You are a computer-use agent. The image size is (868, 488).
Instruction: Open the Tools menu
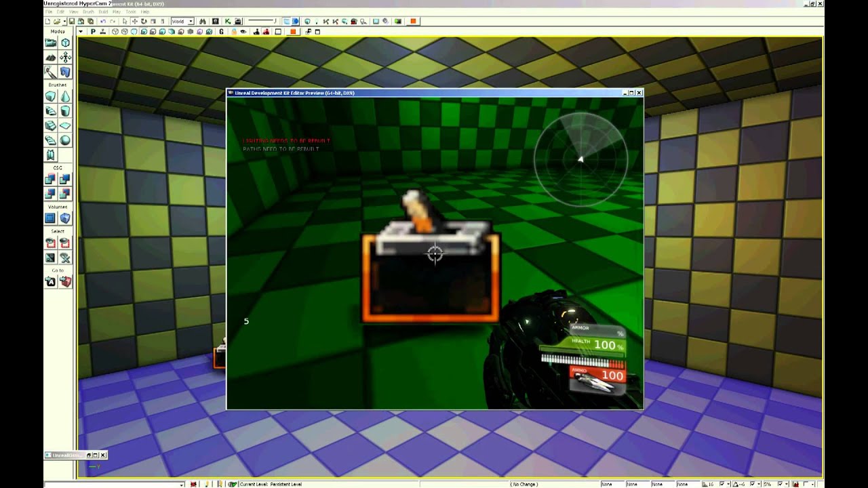point(131,12)
